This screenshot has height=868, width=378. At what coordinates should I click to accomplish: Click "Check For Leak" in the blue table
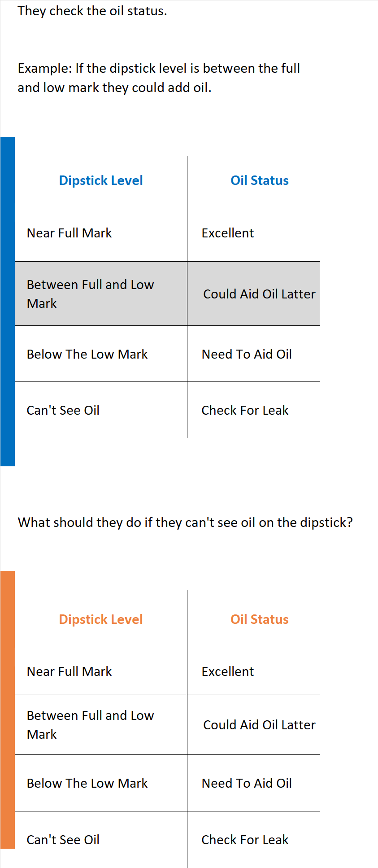pos(245,410)
